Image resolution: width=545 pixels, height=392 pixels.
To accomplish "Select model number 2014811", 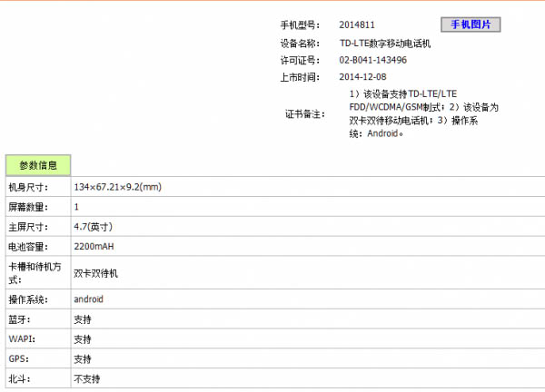I will (357, 25).
